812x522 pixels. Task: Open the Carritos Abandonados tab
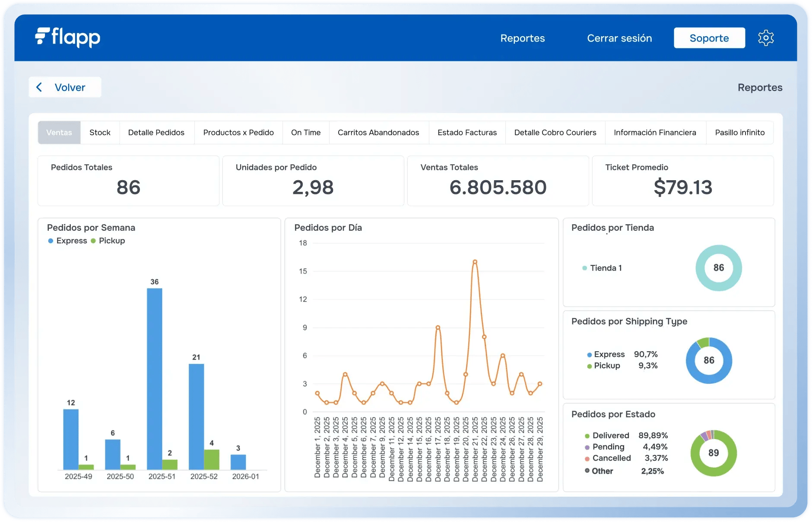click(378, 133)
